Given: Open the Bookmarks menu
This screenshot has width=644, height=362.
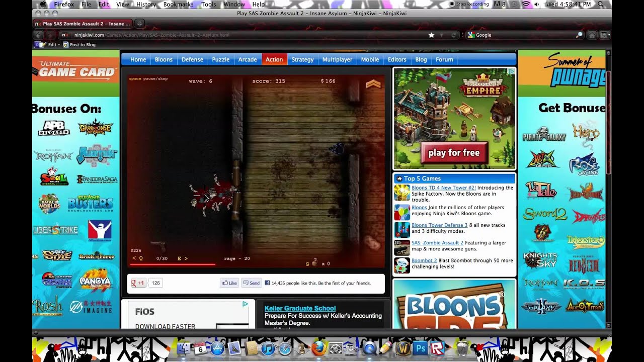Looking at the screenshot, I should pyautogui.click(x=178, y=4).
